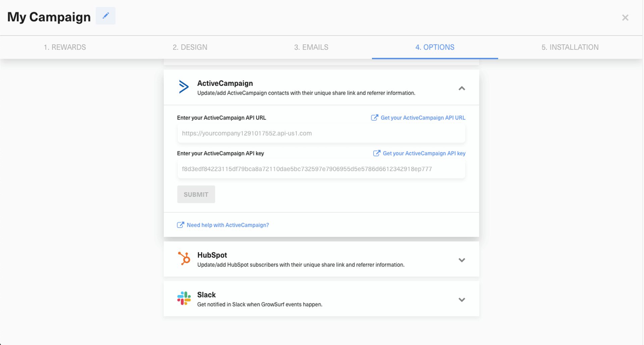The width and height of the screenshot is (644, 345).
Task: Open Get your ActiveCampaign API key link
Action: 424,153
